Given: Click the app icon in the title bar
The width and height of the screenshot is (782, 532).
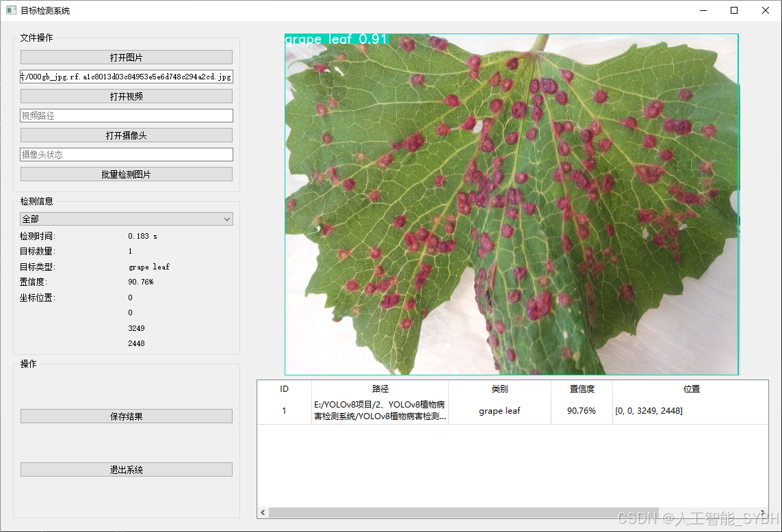Looking at the screenshot, I should coord(11,10).
